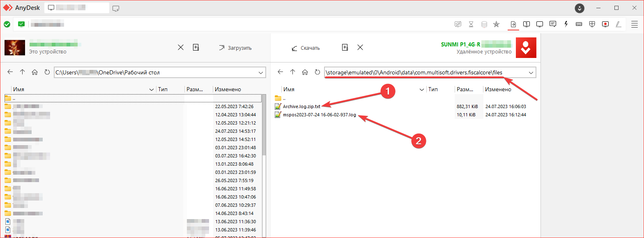Select the local row dated 13.06.2023 11:36:30
This screenshot has width=644, height=238.
(x=133, y=221)
